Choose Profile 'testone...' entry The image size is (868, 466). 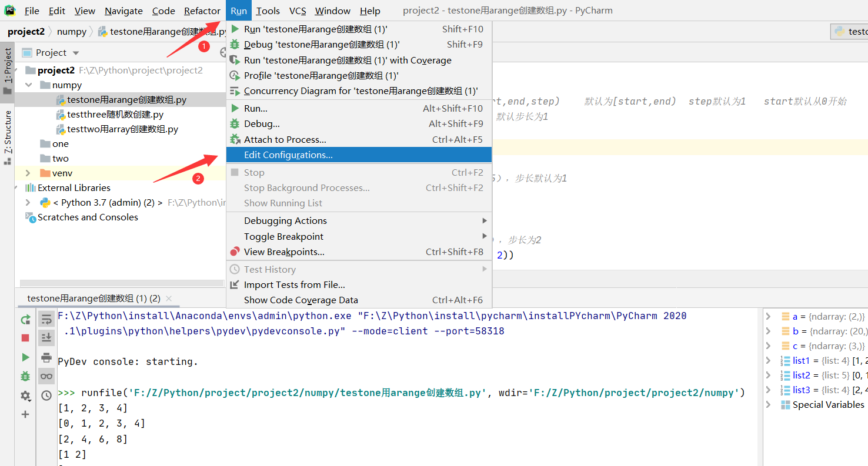click(359, 75)
